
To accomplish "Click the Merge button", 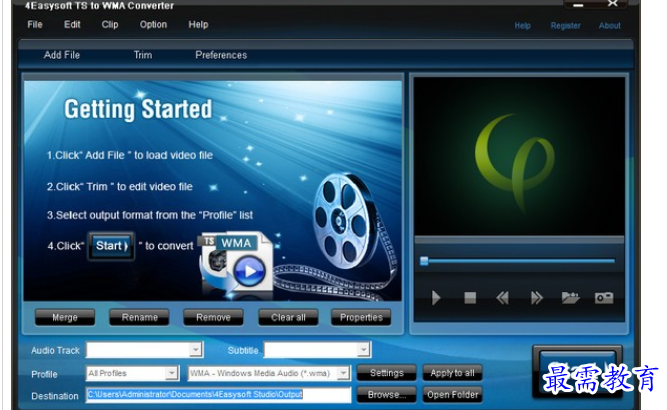I will [65, 317].
